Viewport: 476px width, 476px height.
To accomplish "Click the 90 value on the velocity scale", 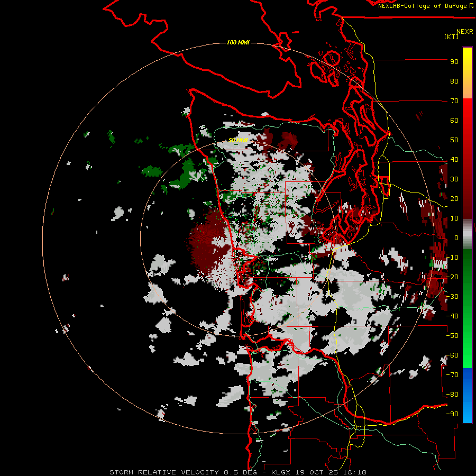I will 454,62.
